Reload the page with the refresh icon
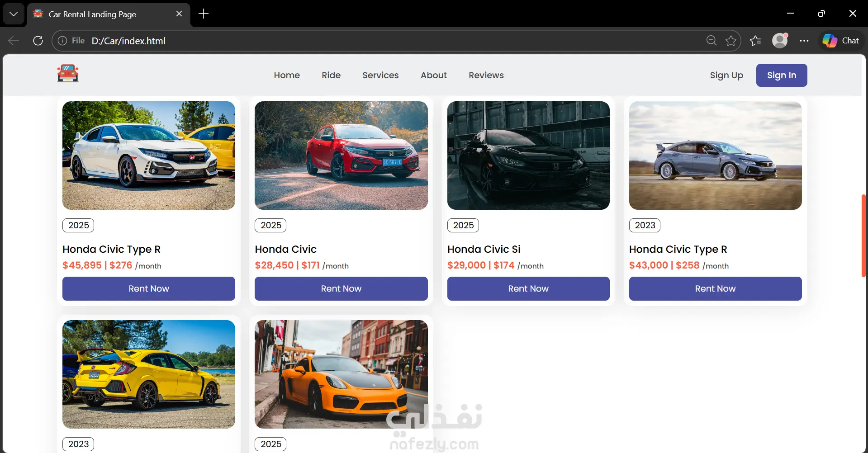The height and width of the screenshot is (453, 868). pos(38,41)
